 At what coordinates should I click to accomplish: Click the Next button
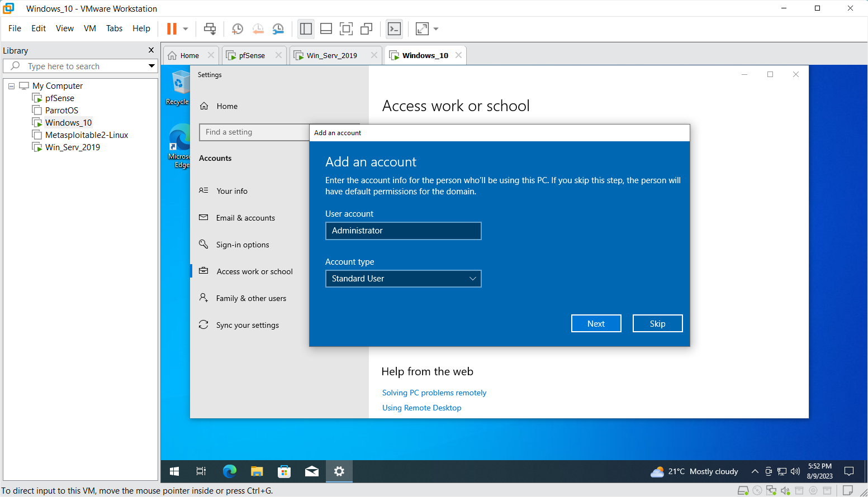[596, 323]
